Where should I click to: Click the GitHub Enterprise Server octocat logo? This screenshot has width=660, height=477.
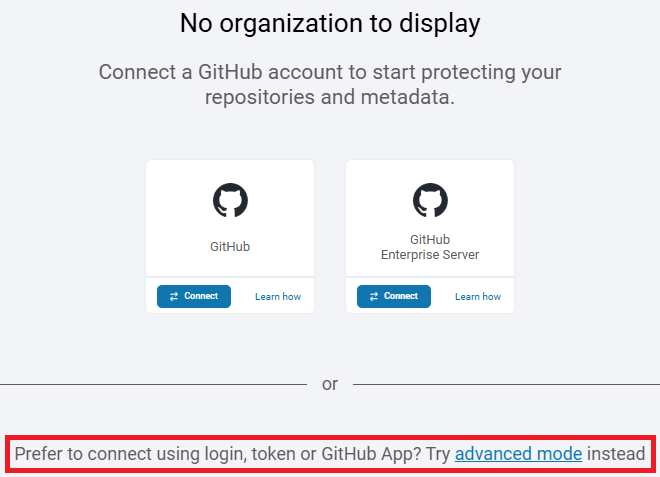(x=430, y=201)
